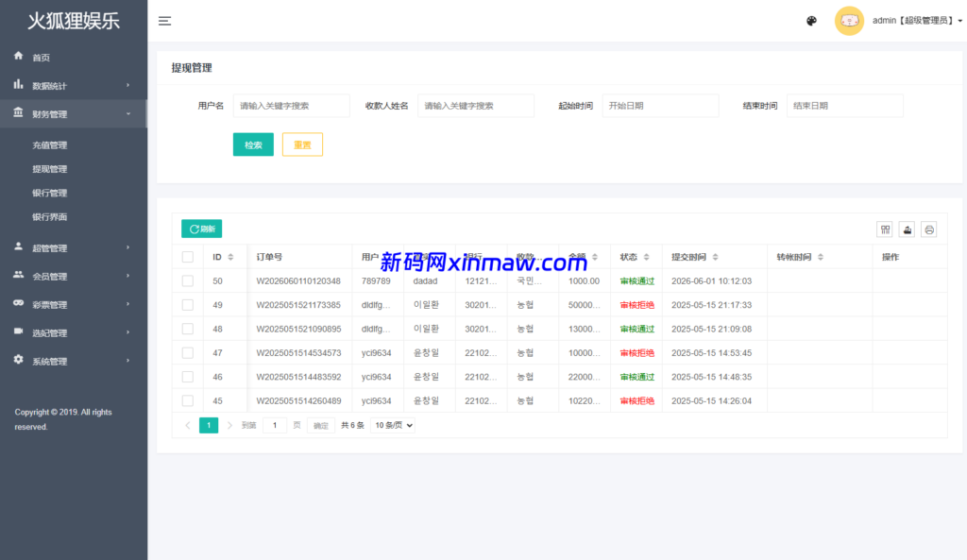The height and width of the screenshot is (560, 967).
Task: Select all rows header checkbox
Action: click(188, 257)
